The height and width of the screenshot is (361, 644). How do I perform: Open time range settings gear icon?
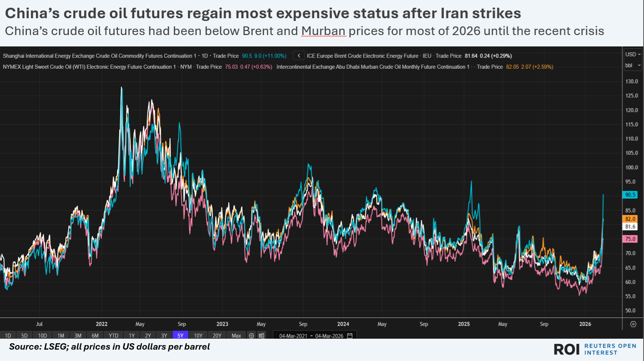(251, 336)
